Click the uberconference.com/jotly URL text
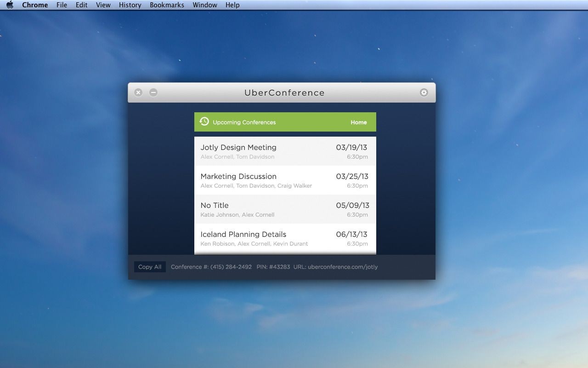The height and width of the screenshot is (368, 588). (342, 267)
